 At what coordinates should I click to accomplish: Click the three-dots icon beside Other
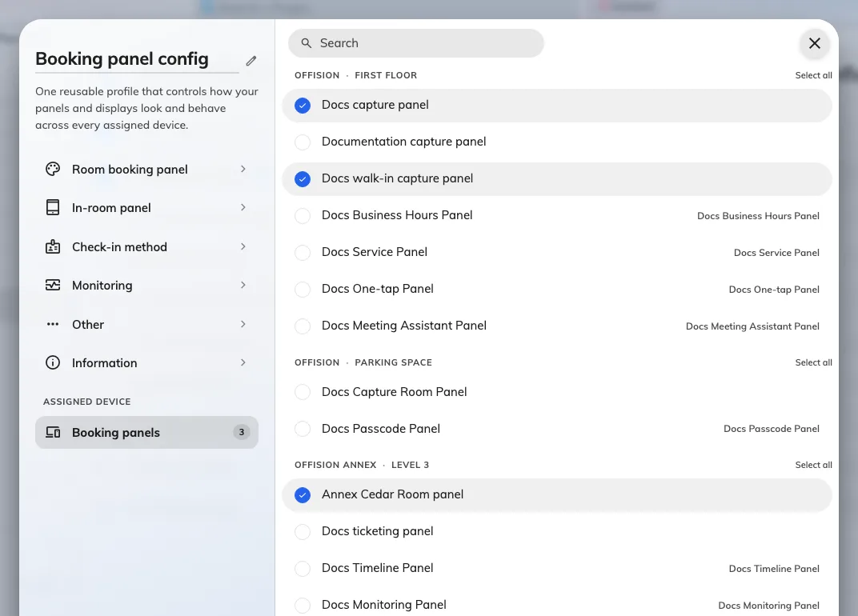[53, 325]
